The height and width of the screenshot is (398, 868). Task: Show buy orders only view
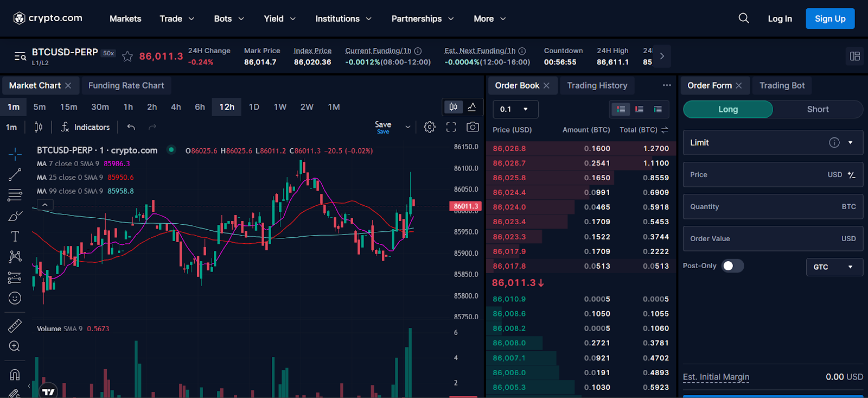click(x=658, y=109)
